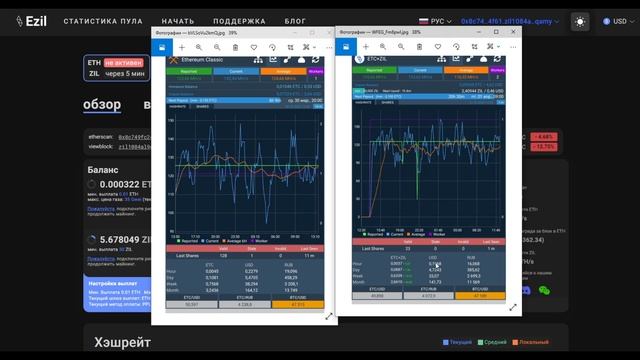Zoom out on image in right Photos window

[401, 47]
